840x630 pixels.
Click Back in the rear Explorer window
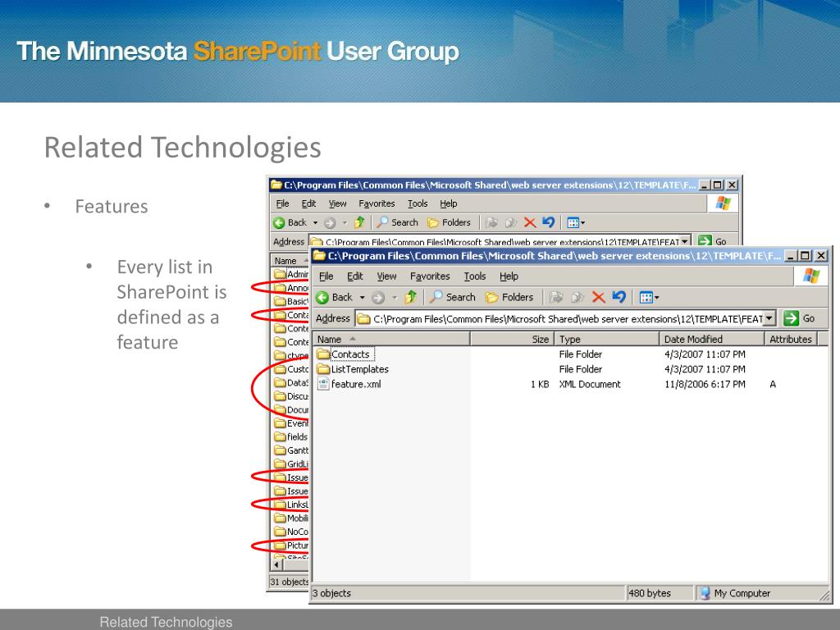coord(290,222)
